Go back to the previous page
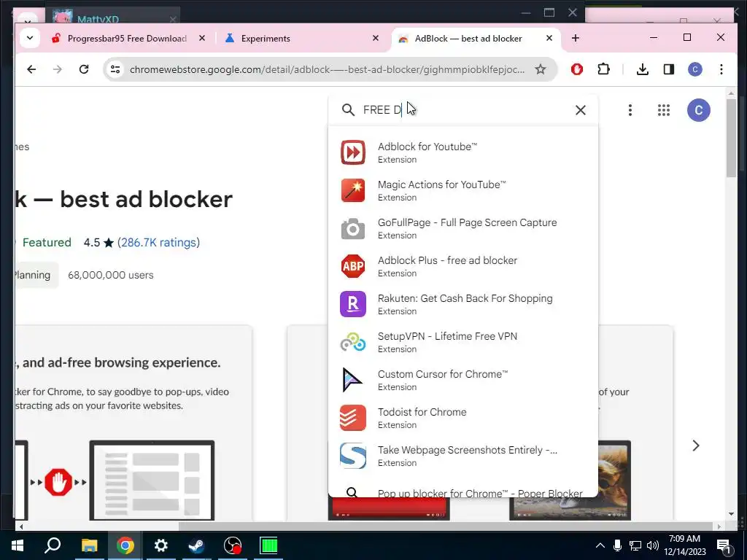Screen dimensions: 747x560 tap(31, 69)
